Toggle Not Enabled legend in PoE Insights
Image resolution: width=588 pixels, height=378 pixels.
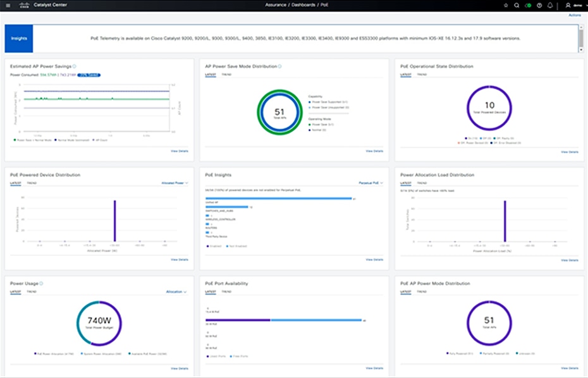click(x=237, y=246)
